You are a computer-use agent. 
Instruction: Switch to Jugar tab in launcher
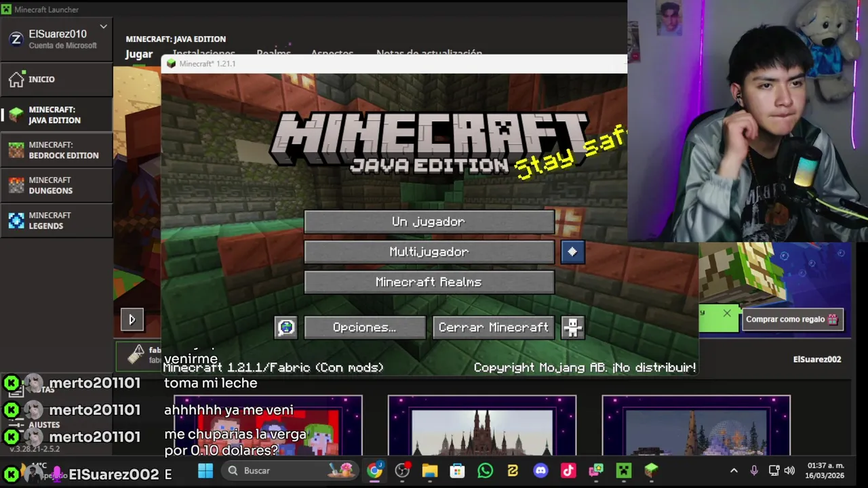click(x=139, y=54)
